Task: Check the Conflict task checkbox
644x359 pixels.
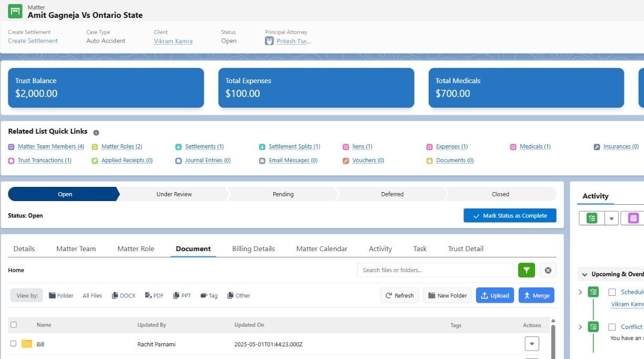Action: (612, 327)
